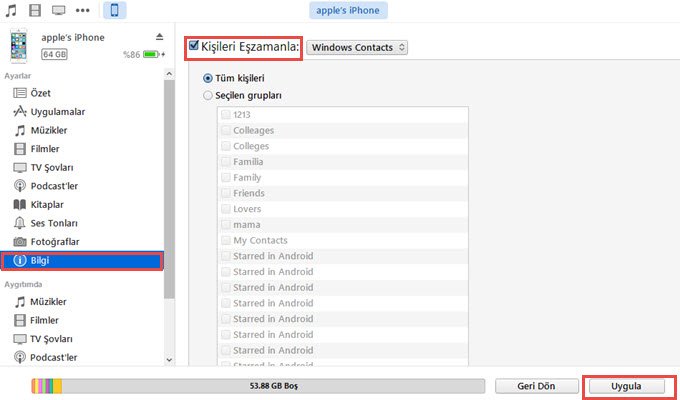Click the storage capacity bar showing 53.88 GB Boş
Viewport: 680px width, 400px height.
258,386
